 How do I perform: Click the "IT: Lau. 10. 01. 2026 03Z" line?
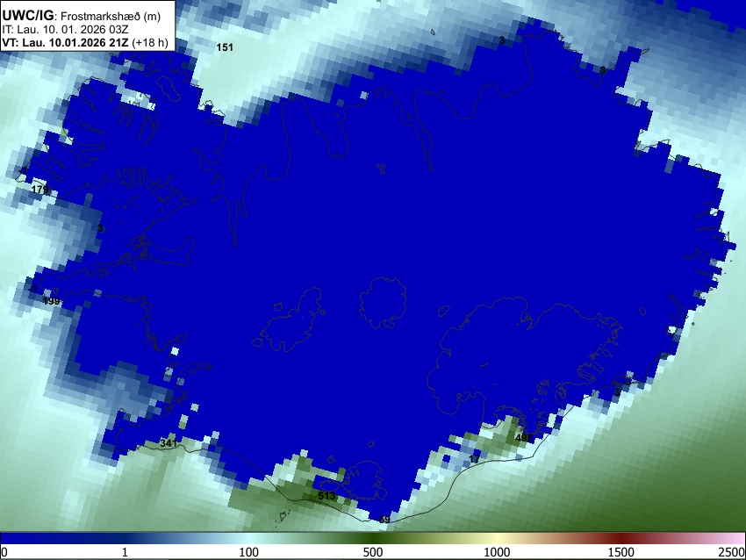(x=65, y=30)
